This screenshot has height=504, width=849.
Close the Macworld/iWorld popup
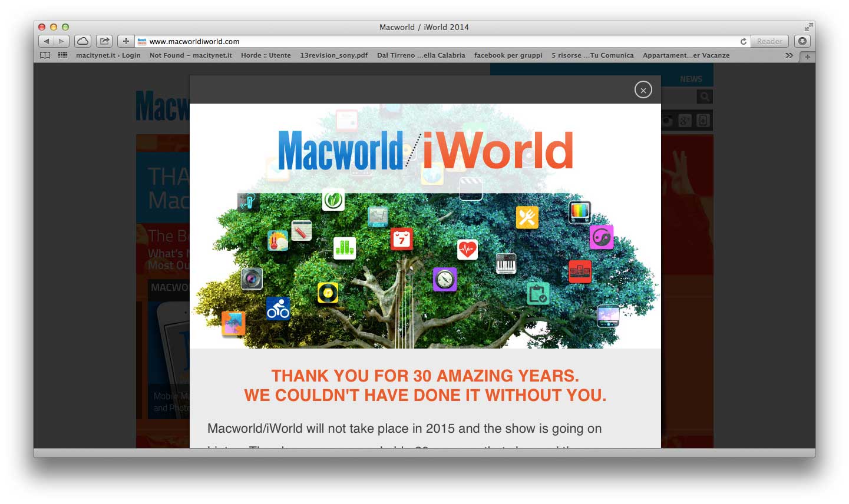643,89
